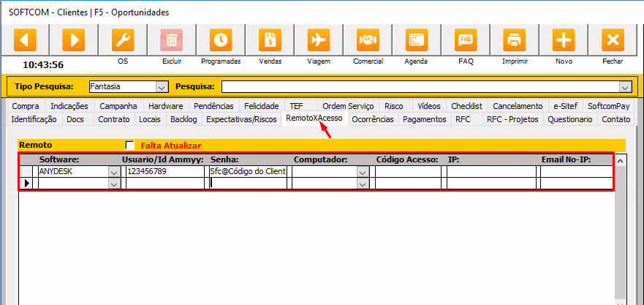Expand Computador dropdown in the first row
Viewport: 644px width, 305px height.
point(363,171)
